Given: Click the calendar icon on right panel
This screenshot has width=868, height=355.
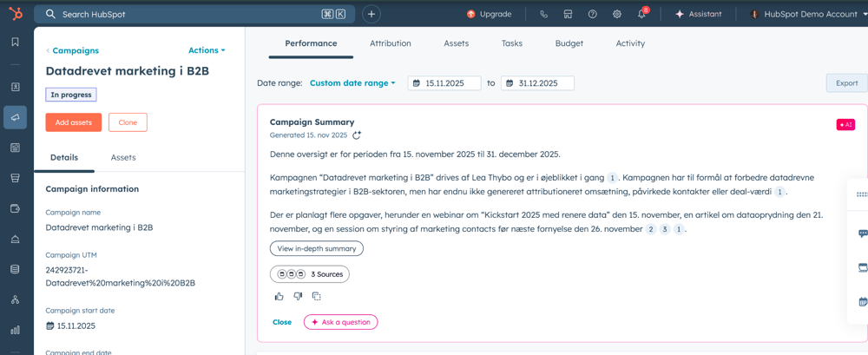Looking at the screenshot, I should click(863, 302).
